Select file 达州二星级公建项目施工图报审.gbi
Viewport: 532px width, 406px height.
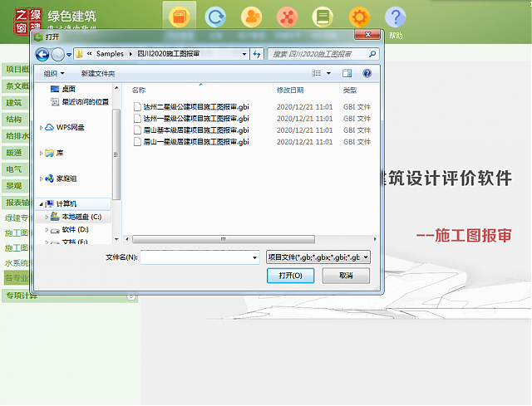click(196, 107)
